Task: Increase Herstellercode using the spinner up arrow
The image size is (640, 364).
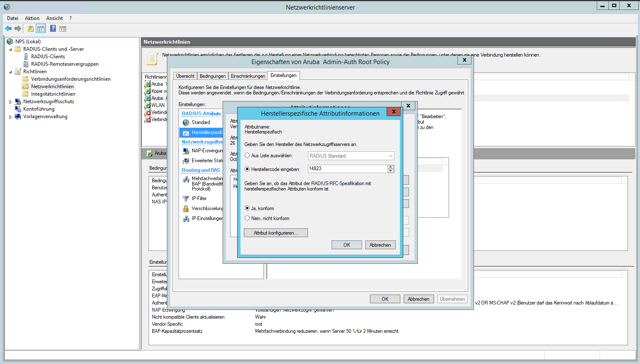Action: point(390,167)
